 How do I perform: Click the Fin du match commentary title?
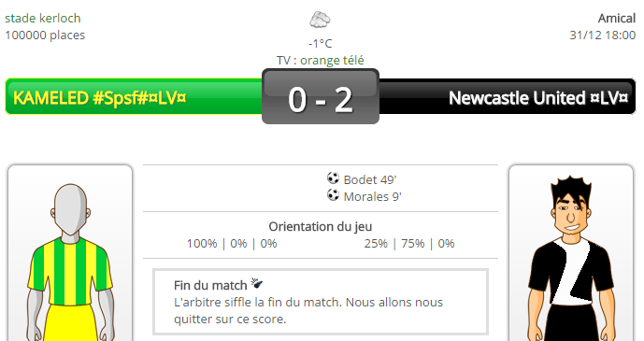(x=210, y=285)
